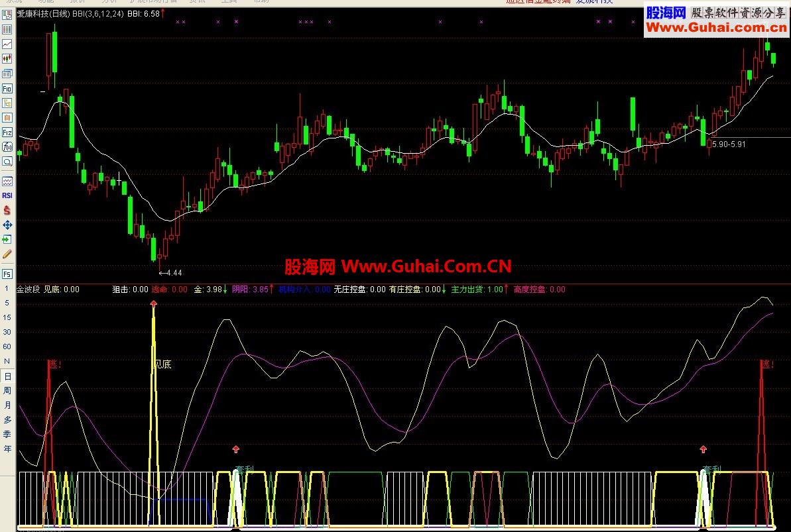Click the red 高度控盘: 0.00 value
This screenshot has height=532, width=791.
[x=539, y=290]
